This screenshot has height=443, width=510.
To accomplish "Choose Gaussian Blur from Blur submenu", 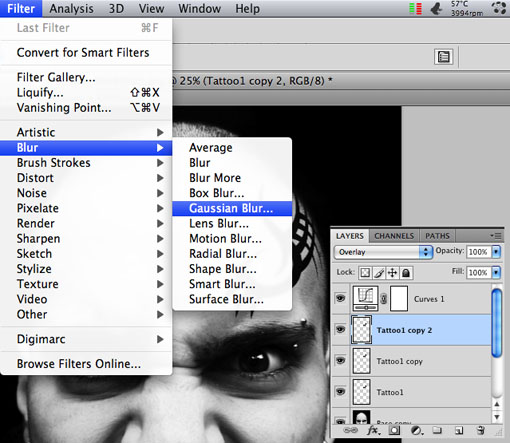I will [x=232, y=208].
